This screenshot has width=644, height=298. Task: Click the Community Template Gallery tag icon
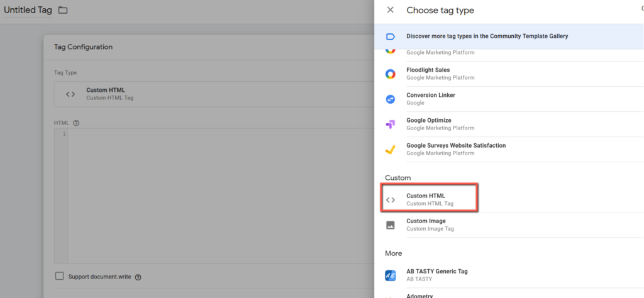point(391,36)
